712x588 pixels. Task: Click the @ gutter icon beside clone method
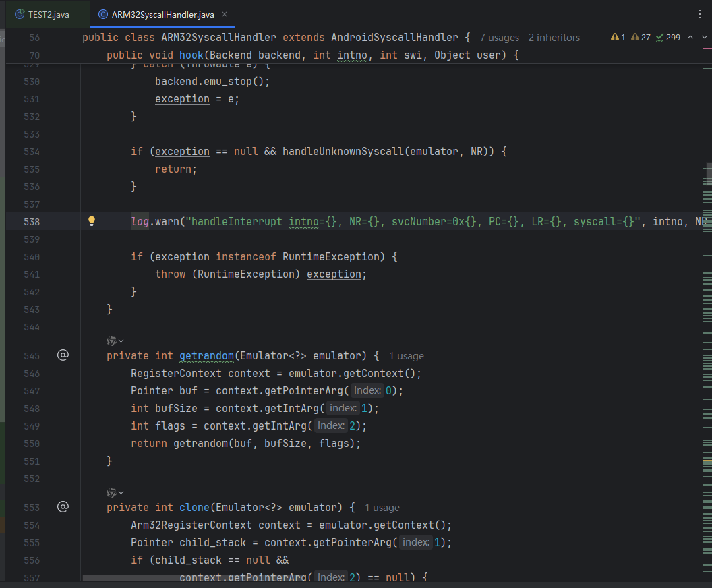[63, 506]
